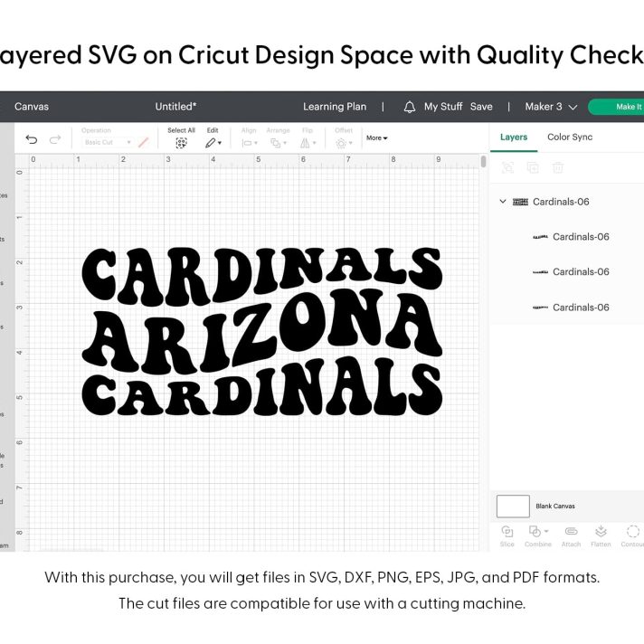Click the canvas vertical scrollbar handle
Viewport: 644px width, 644px height.
tap(483, 161)
